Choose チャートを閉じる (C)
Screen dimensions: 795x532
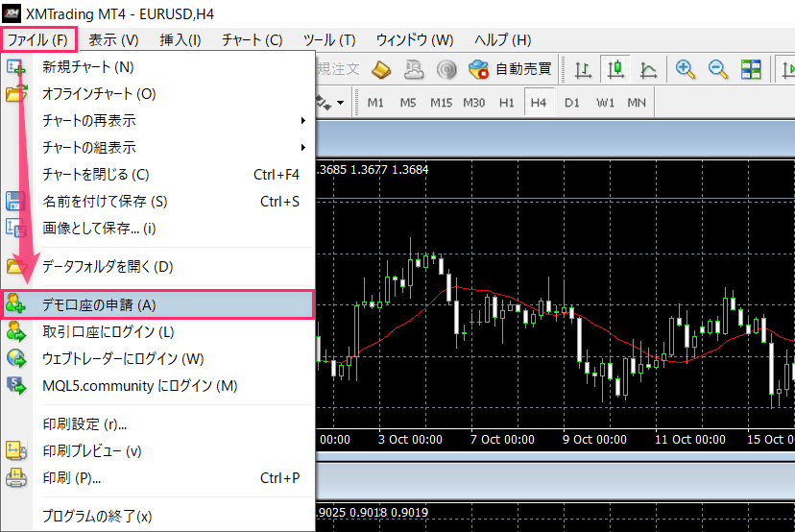point(157,175)
